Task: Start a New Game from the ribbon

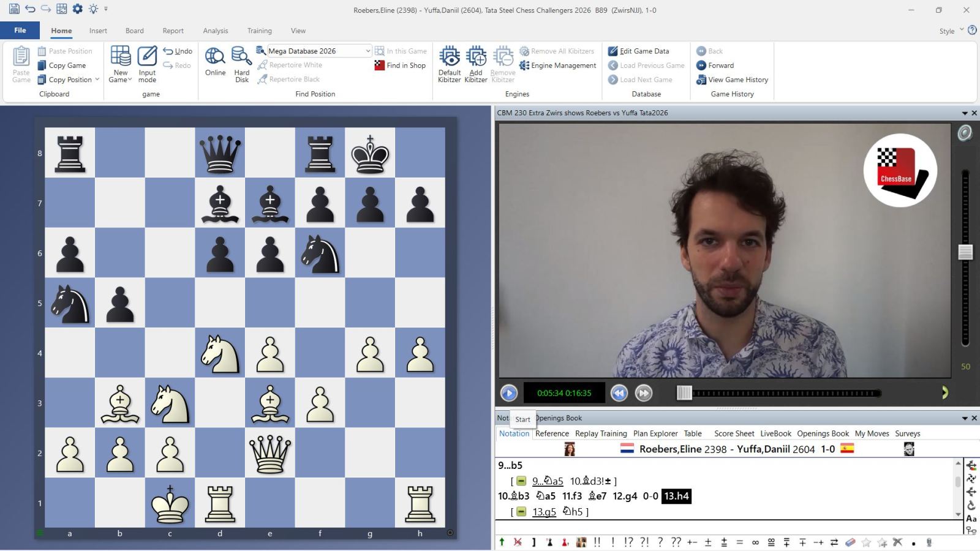Action: tap(121, 57)
